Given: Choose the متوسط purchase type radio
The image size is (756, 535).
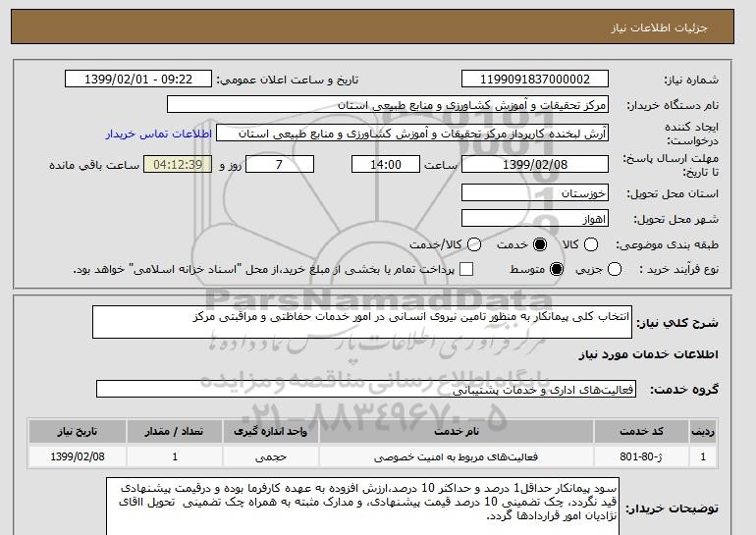Looking at the screenshot, I should click(x=557, y=269).
